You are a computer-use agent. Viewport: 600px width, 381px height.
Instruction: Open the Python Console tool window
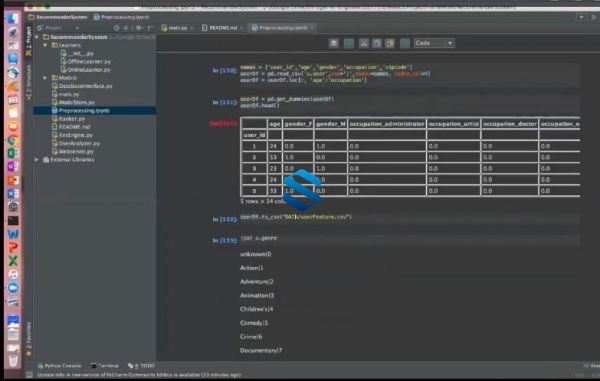tap(60, 366)
